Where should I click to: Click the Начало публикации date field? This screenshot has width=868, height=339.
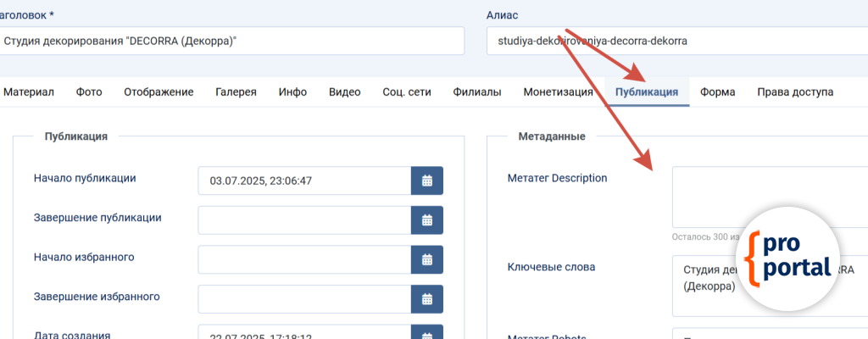tap(304, 181)
